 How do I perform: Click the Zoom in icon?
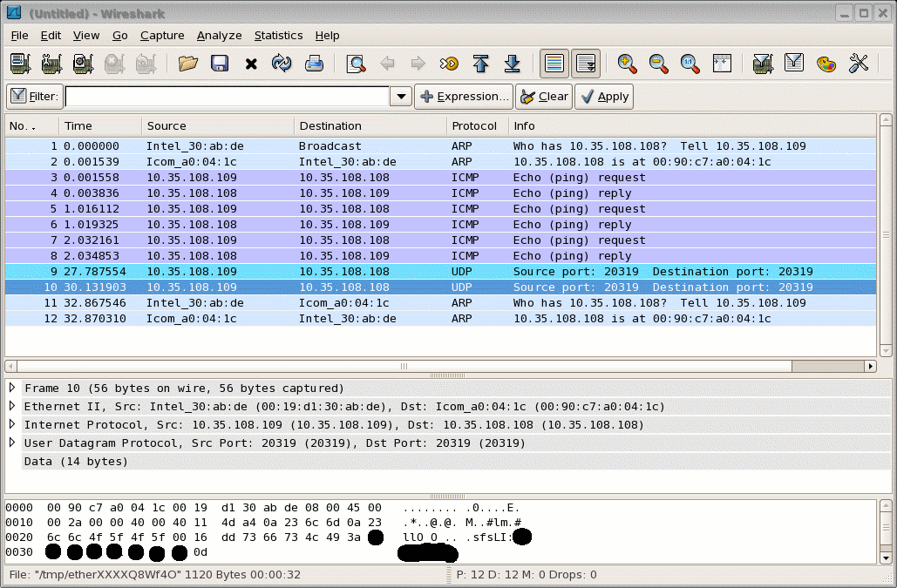pyautogui.click(x=627, y=64)
